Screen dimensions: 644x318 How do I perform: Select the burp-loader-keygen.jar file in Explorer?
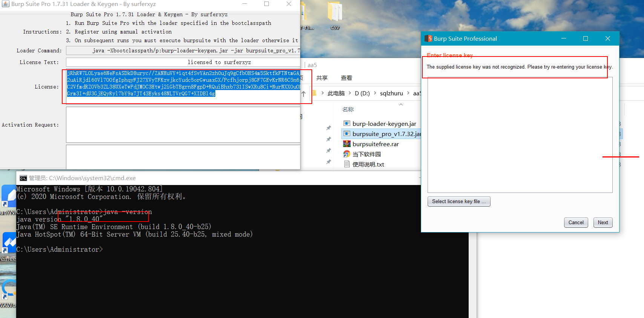[384, 124]
